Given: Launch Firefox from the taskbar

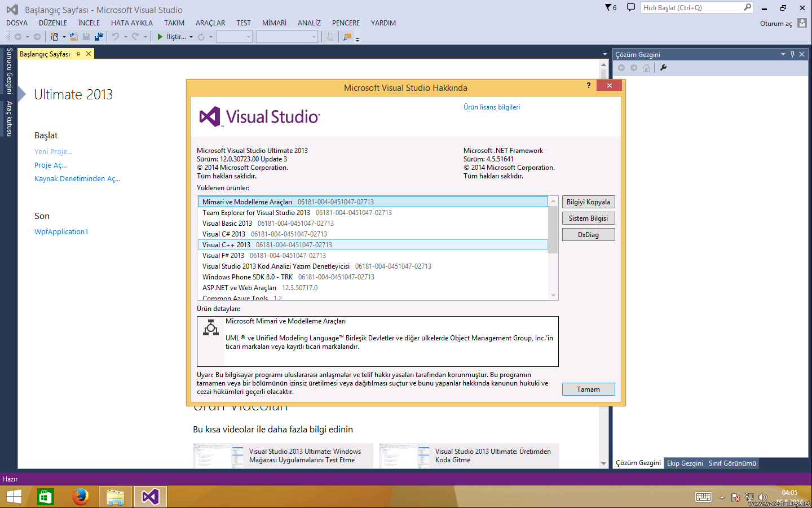Looking at the screenshot, I should [x=81, y=497].
